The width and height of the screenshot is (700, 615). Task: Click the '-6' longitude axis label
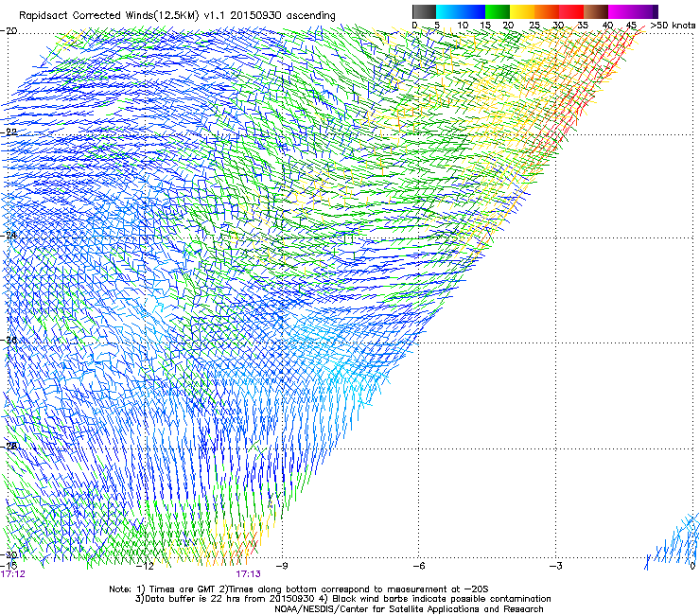click(419, 566)
